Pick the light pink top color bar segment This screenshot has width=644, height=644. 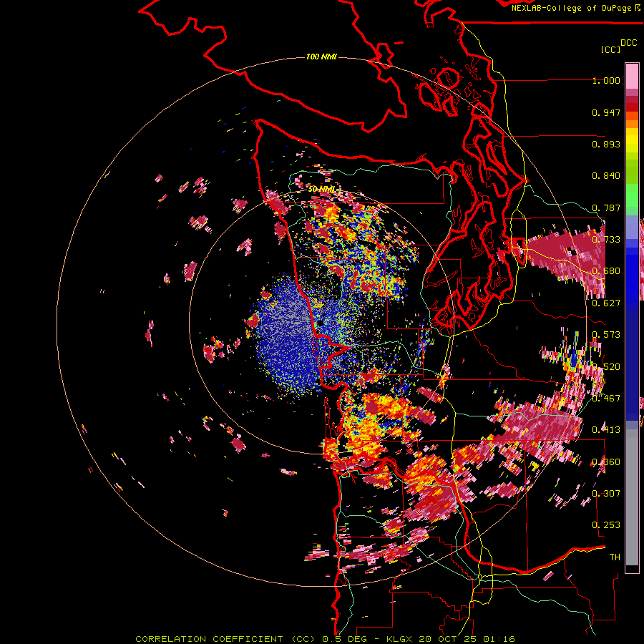[632, 76]
